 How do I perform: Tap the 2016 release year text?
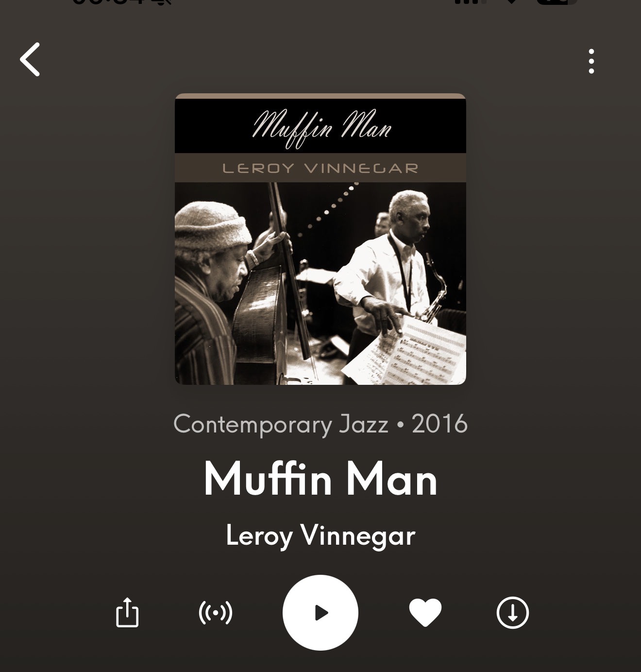pos(439,424)
